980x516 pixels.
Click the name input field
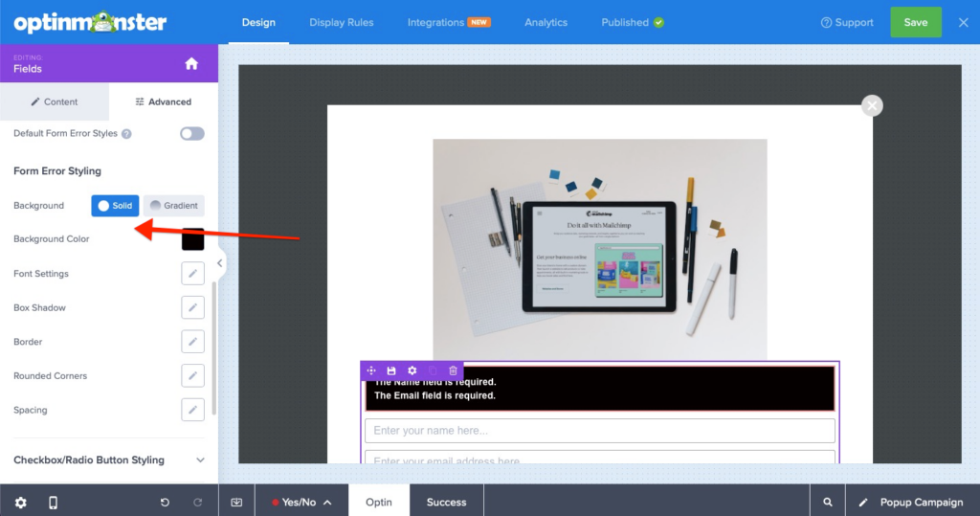[599, 430]
